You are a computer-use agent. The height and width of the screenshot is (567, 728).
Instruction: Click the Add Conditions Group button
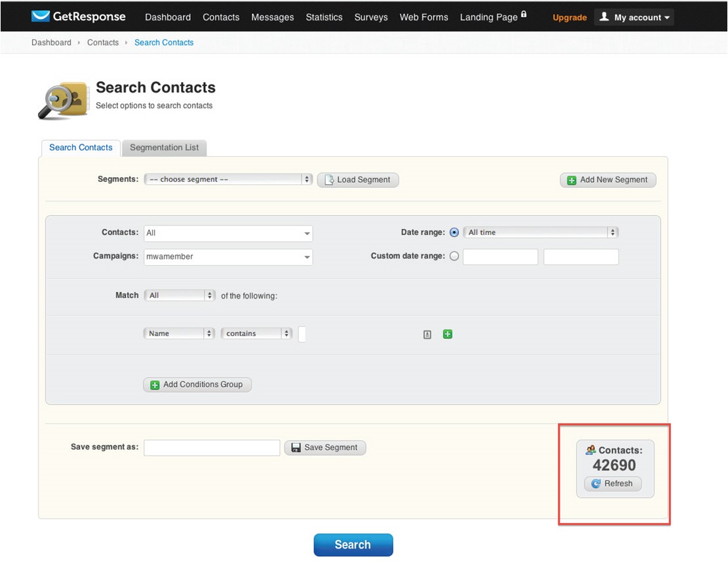coord(197,385)
